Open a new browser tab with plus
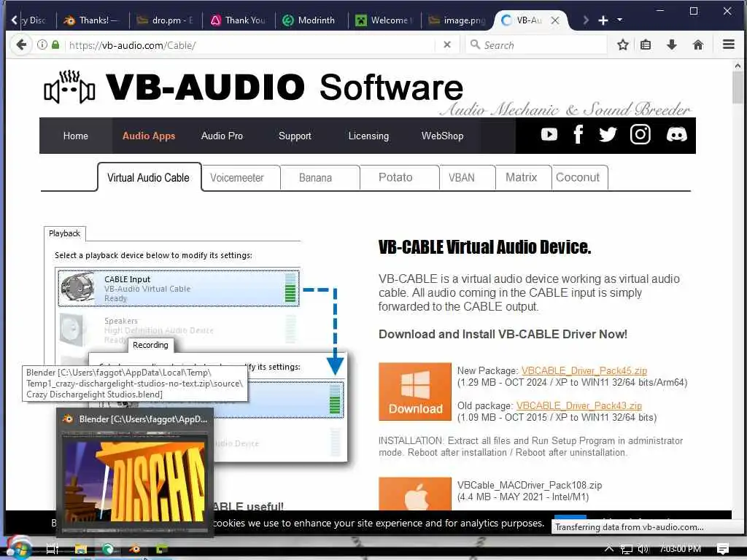This screenshot has width=747, height=560. (x=603, y=20)
